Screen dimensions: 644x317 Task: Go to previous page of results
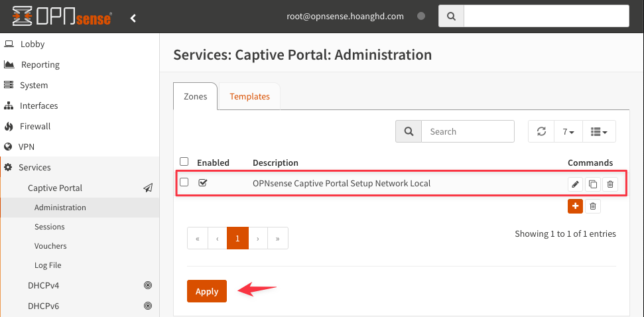218,238
